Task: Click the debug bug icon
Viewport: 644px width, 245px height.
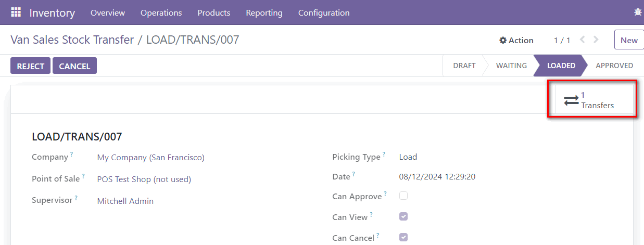Action: [x=638, y=12]
